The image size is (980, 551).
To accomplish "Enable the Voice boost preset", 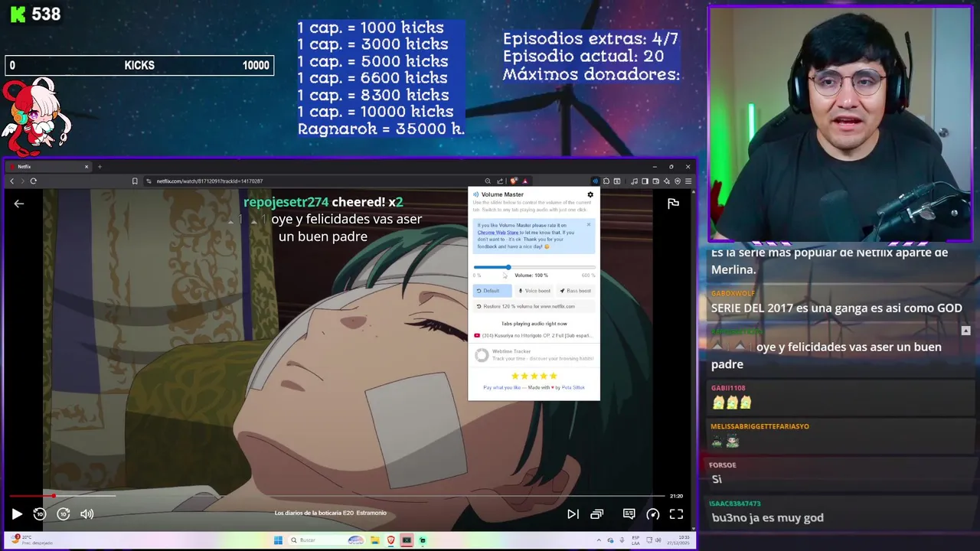I will pyautogui.click(x=534, y=291).
